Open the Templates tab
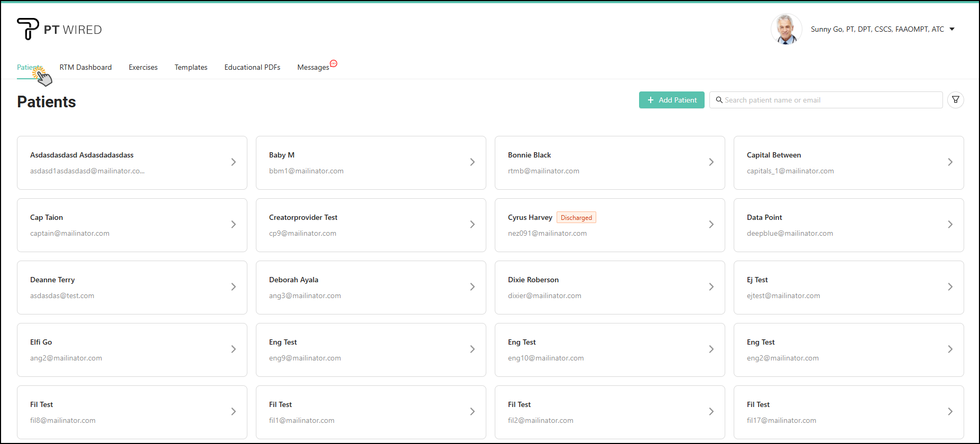This screenshot has width=980, height=444. coord(191,67)
